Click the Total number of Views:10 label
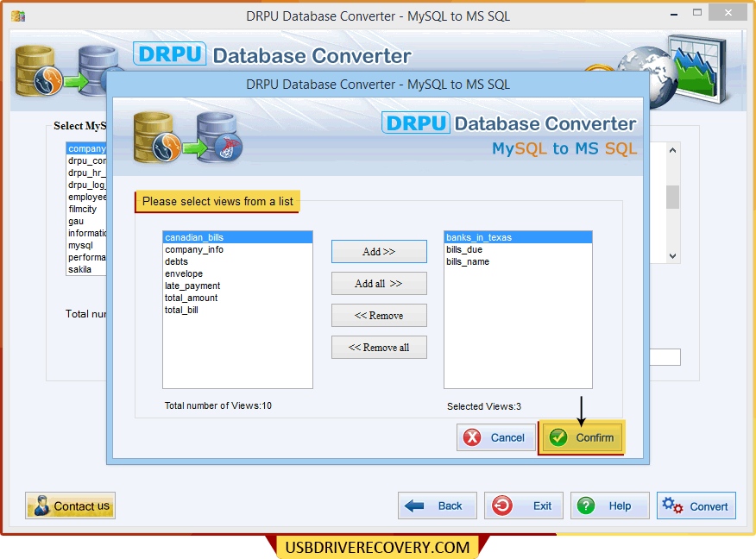 [218, 405]
